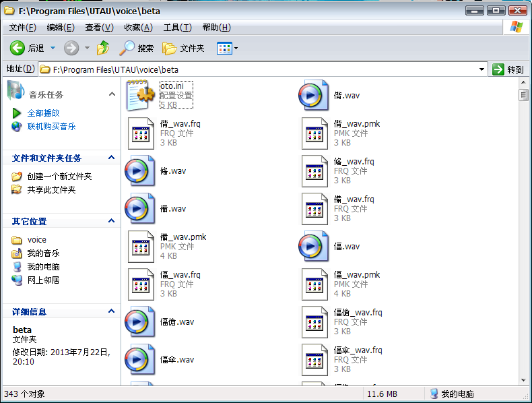Click the 343 个对象 status text

pyautogui.click(x=24, y=394)
